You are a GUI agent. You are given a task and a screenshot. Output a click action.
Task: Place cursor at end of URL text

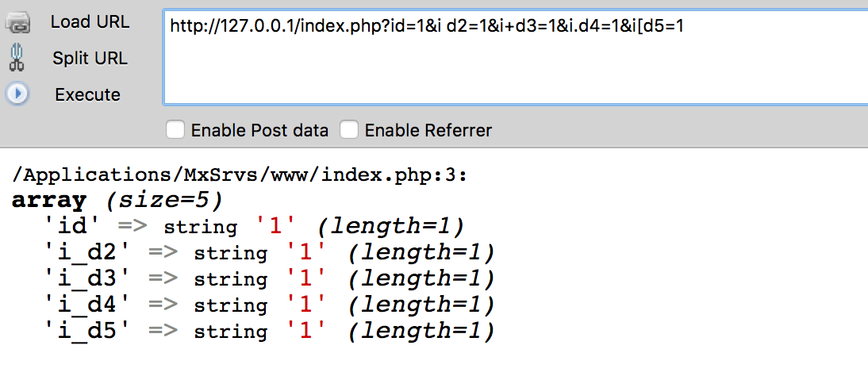pos(685,25)
